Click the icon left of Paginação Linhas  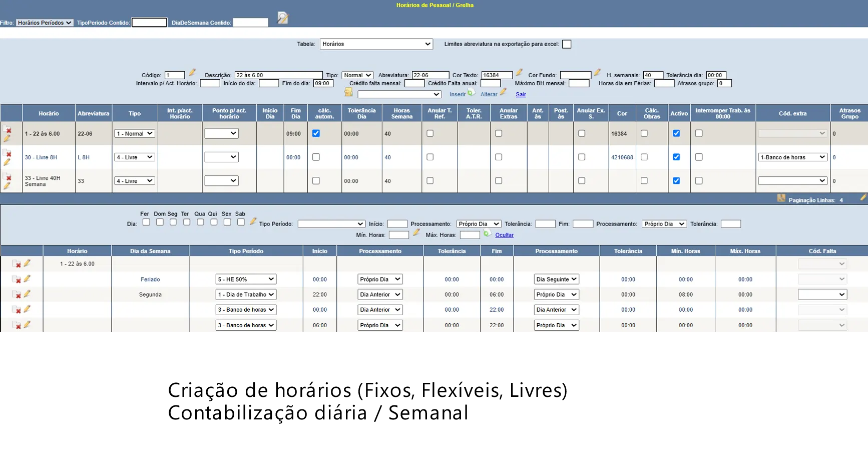coord(781,198)
